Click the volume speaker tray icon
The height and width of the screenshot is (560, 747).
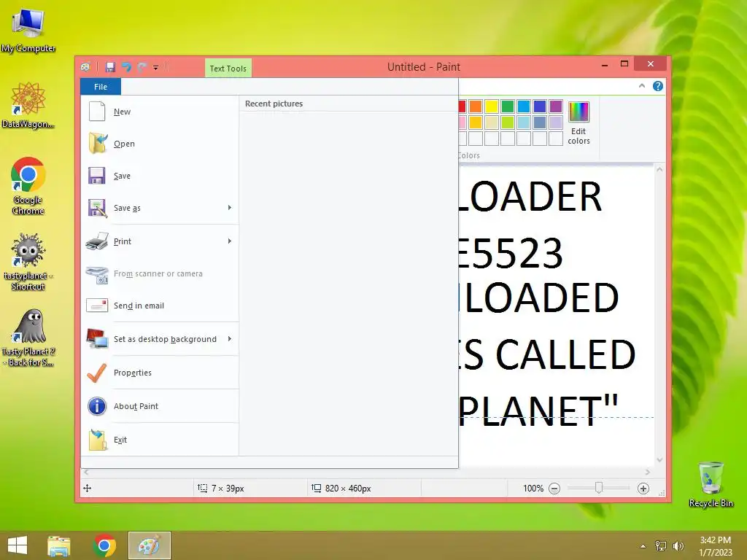(x=678, y=546)
